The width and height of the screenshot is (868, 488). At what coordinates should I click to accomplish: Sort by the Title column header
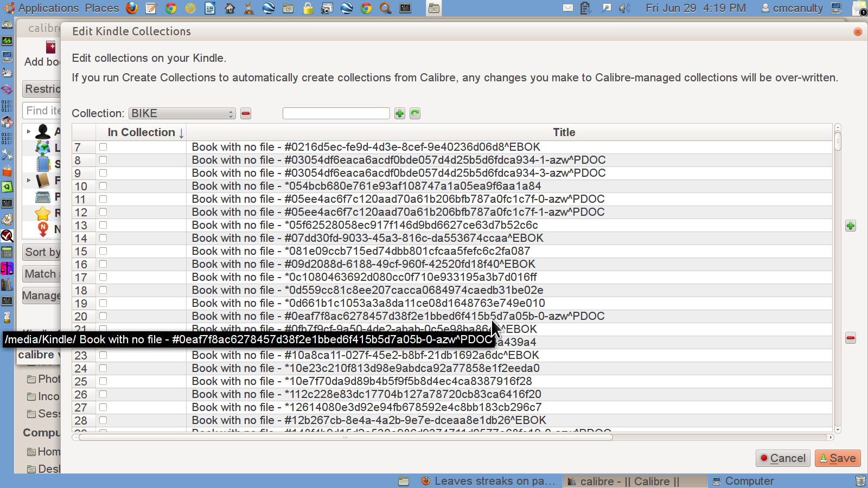(509, 132)
